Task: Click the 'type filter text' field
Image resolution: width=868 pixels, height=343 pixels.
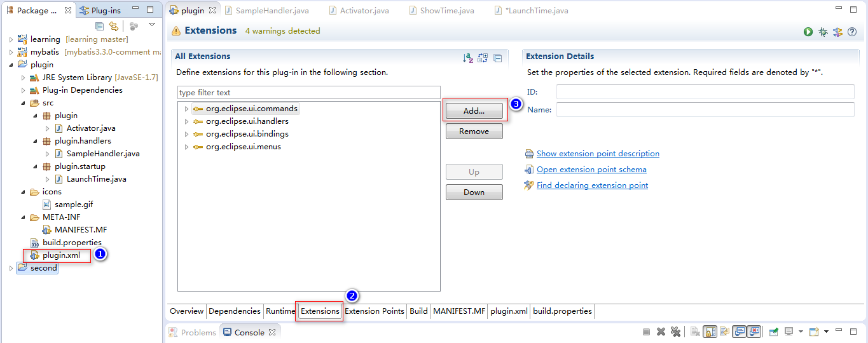Action: (x=308, y=93)
